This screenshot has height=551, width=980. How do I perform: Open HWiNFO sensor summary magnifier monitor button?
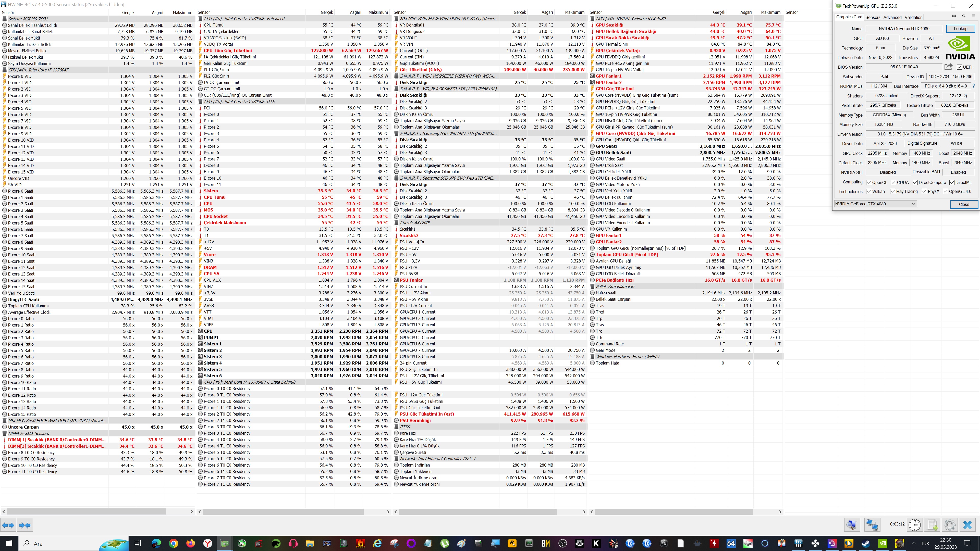(852, 525)
